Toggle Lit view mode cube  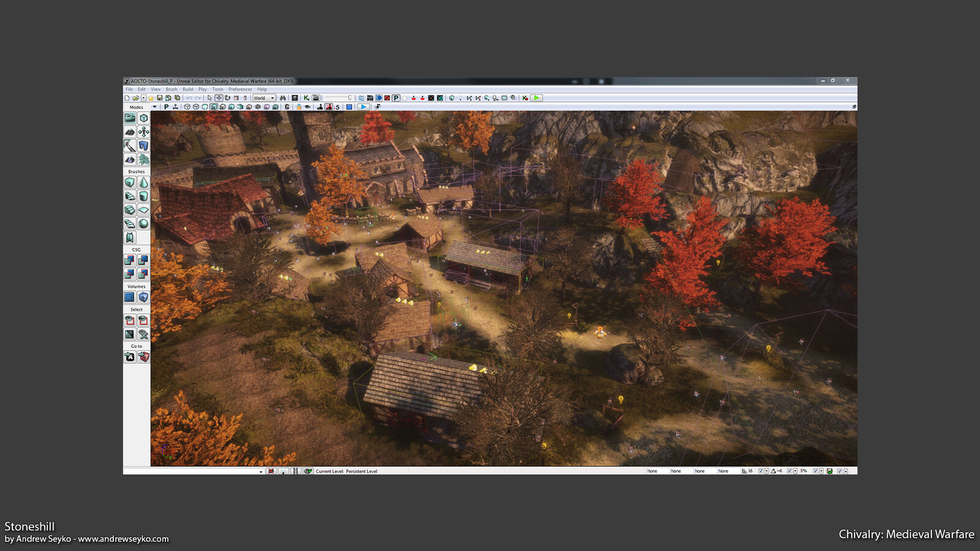point(214,107)
